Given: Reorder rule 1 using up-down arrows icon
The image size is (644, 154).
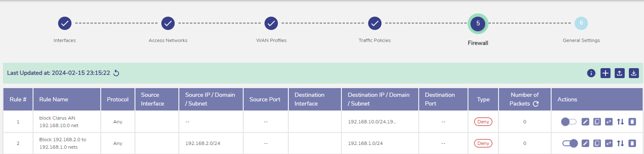Looking at the screenshot, I should pos(621,122).
